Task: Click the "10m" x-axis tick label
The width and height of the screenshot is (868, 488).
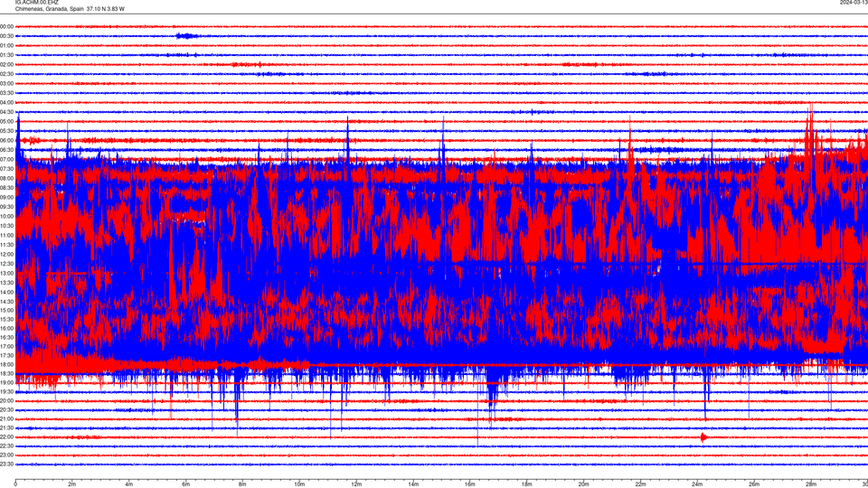Action: [x=299, y=484]
